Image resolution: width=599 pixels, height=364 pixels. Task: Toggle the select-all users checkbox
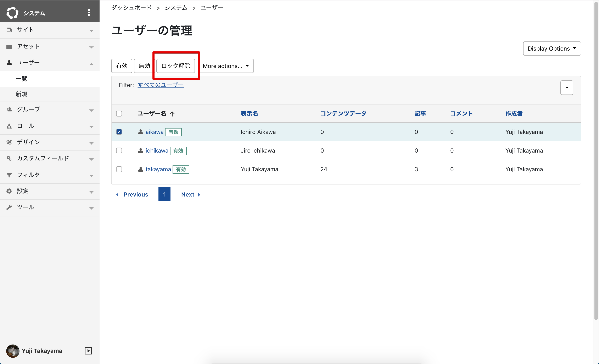click(119, 114)
